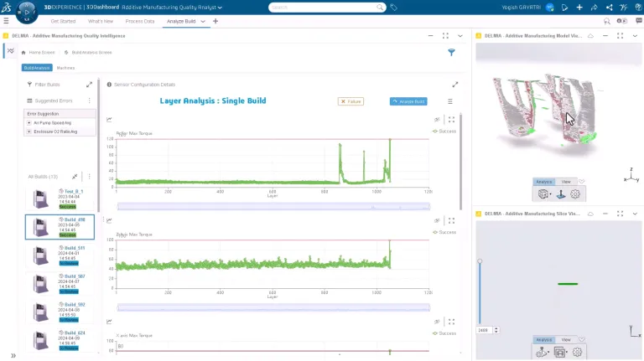This screenshot has width=644, height=361.
Task: Toggle visibility on Roller Max Torque chart
Action: [437, 120]
